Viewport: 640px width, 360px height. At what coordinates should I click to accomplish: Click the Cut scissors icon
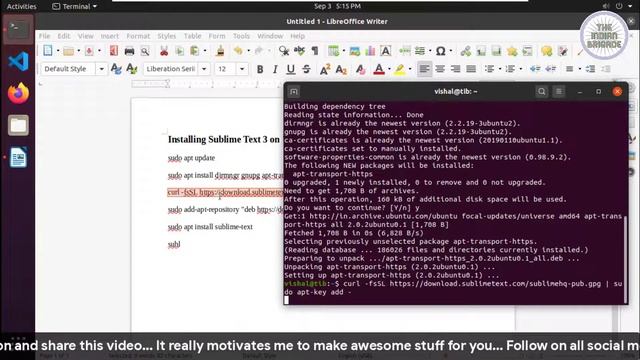click(x=164, y=51)
